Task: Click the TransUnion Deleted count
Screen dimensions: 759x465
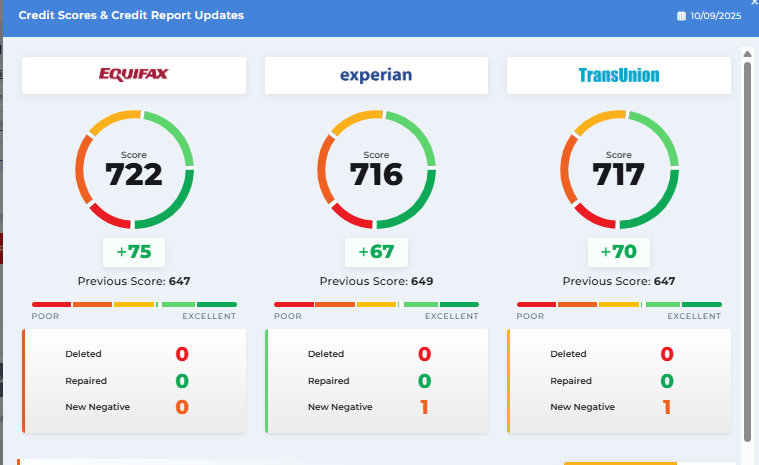Action: [667, 354]
